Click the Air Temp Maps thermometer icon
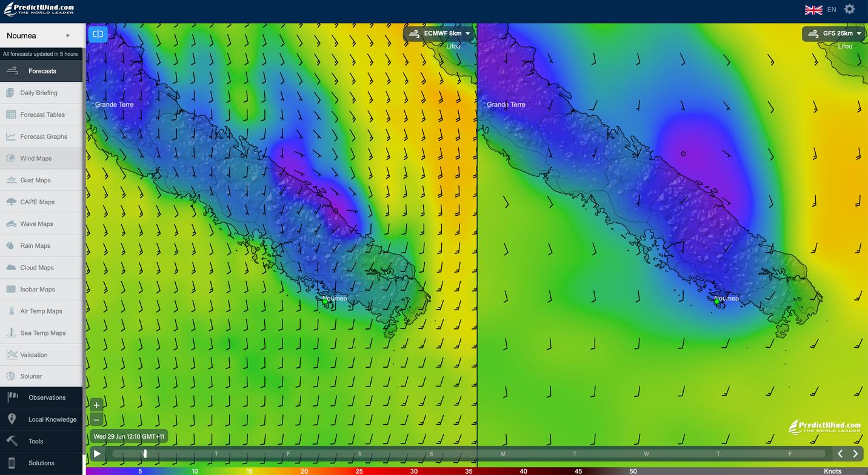Screen dimensions: 868x475 [10, 311]
